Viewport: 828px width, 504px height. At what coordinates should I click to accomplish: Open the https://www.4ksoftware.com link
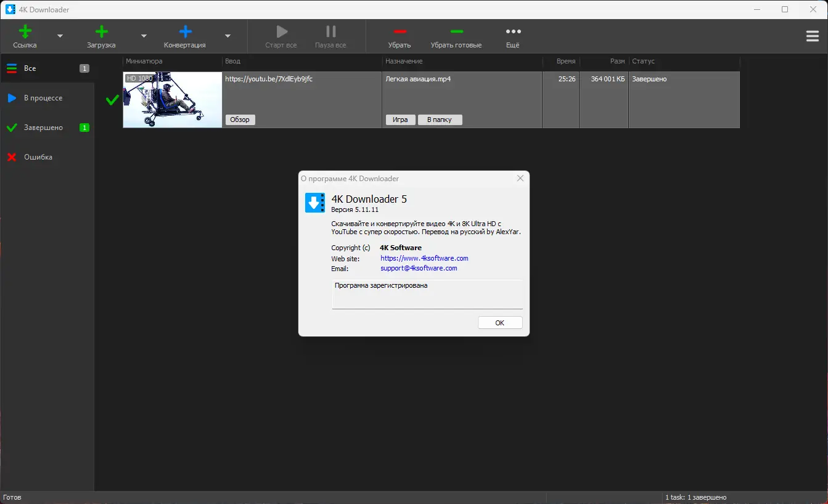(x=424, y=258)
